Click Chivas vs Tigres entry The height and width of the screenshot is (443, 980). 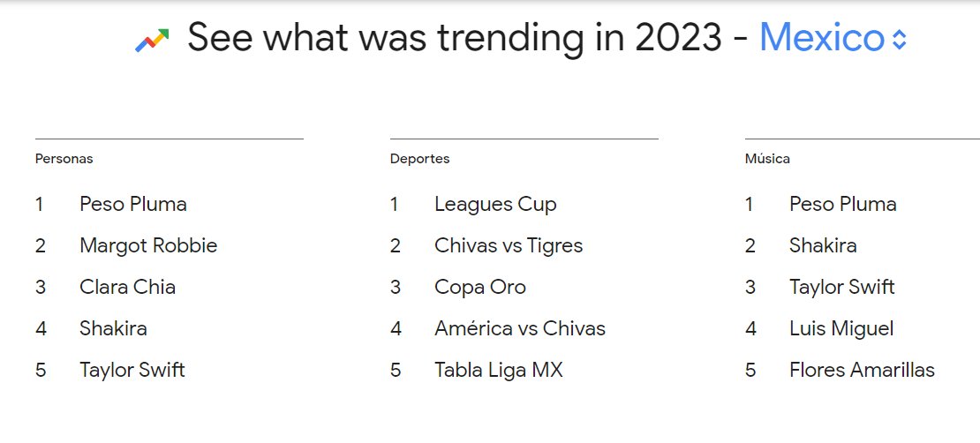[x=509, y=245]
